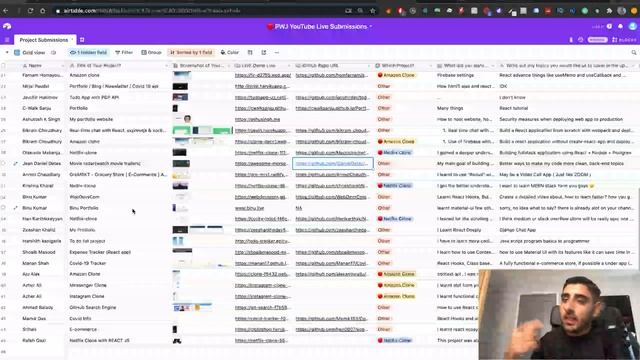Click the search magnifier icon in the grid

click(x=634, y=52)
